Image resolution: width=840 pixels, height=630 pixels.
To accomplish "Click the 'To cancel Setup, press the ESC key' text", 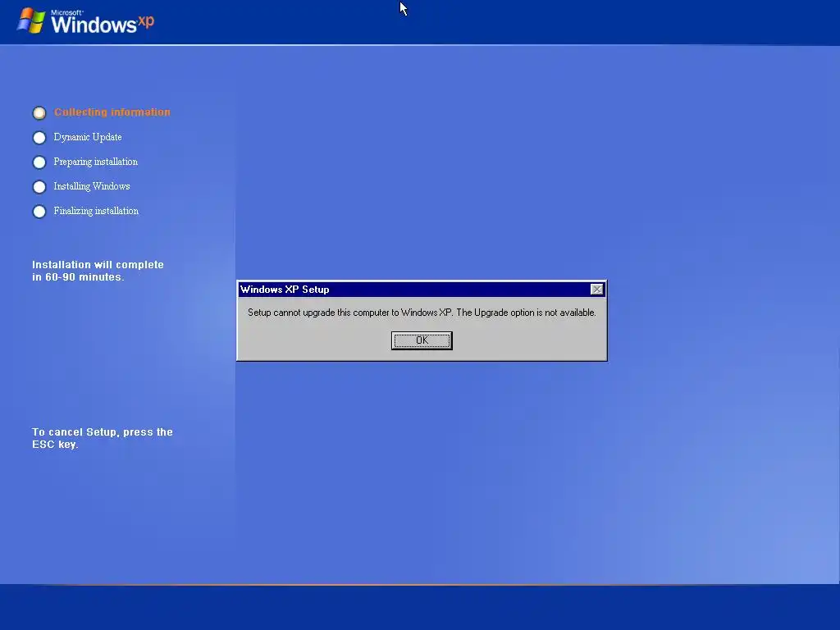I will pyautogui.click(x=103, y=438).
